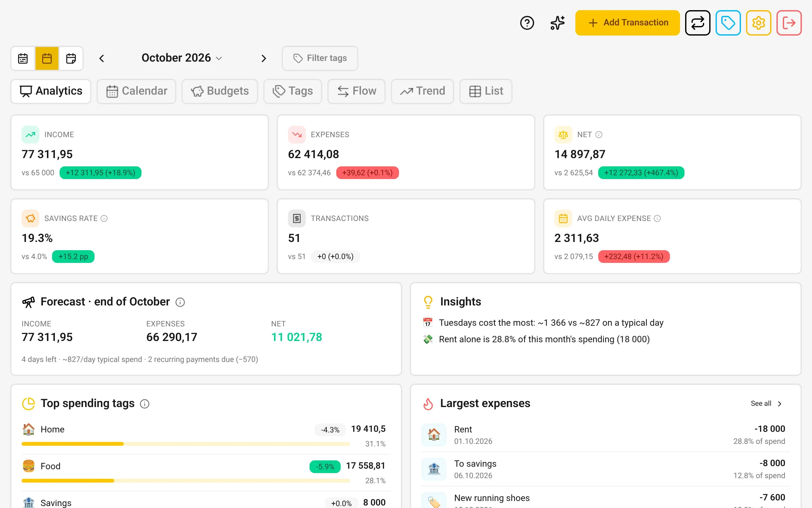
Task: Switch to the List tab
Action: pos(486,91)
